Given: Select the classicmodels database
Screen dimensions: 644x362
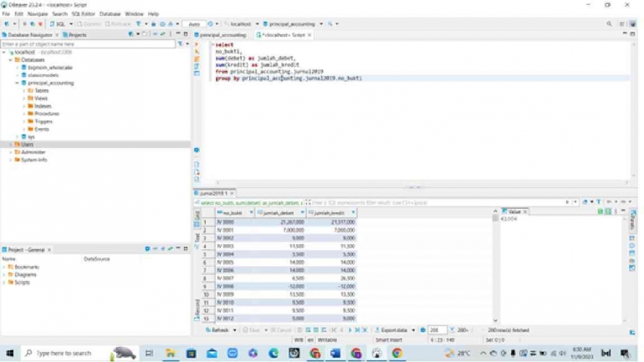Looking at the screenshot, I should pyautogui.click(x=43, y=75).
